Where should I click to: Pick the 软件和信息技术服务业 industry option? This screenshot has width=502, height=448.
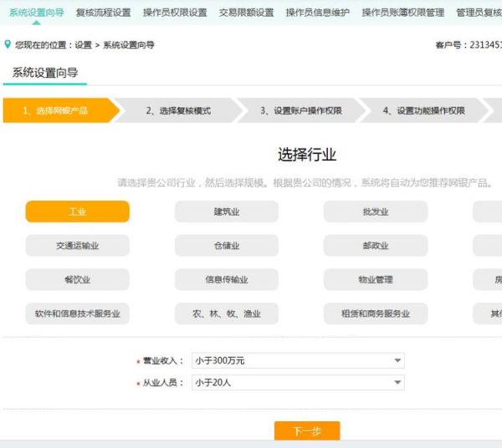pos(77,313)
